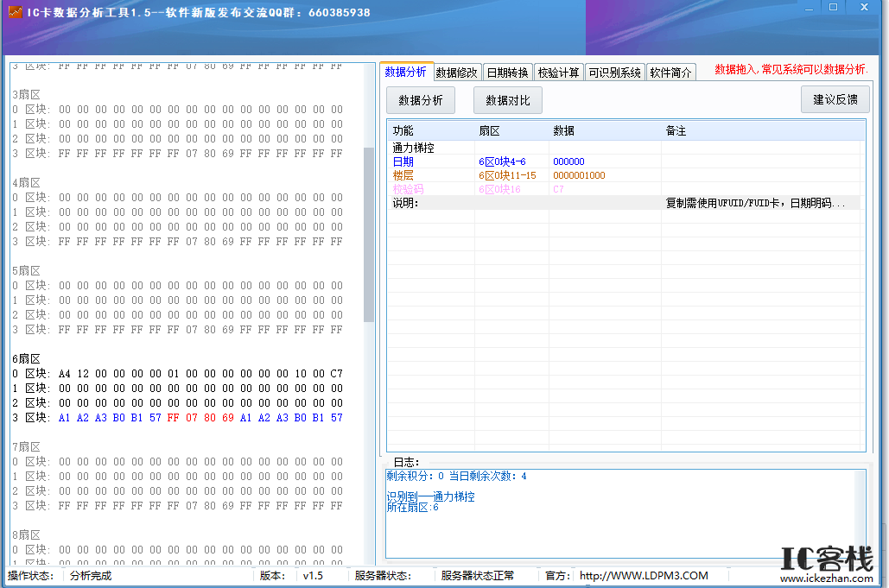Click the 5扇区 heading in hex dump
Image resolution: width=889 pixels, height=588 pixels.
pos(27,271)
